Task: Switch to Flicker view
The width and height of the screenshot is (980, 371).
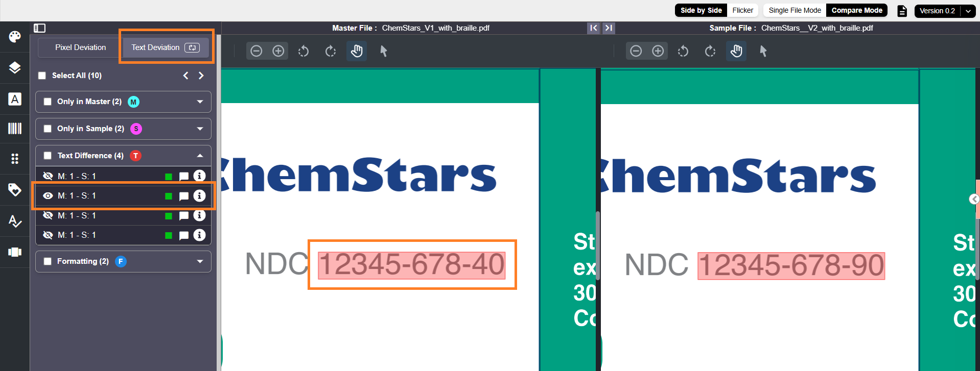Action: pos(742,10)
